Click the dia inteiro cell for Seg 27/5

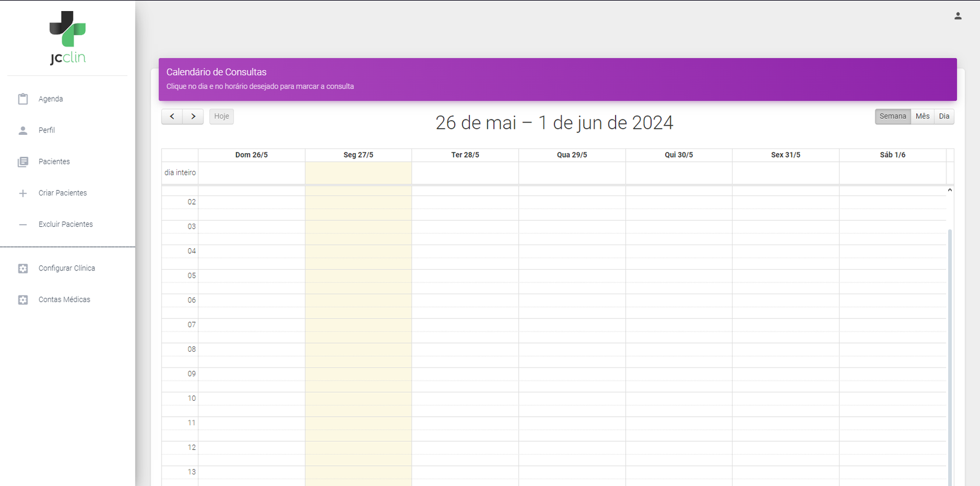coord(358,173)
